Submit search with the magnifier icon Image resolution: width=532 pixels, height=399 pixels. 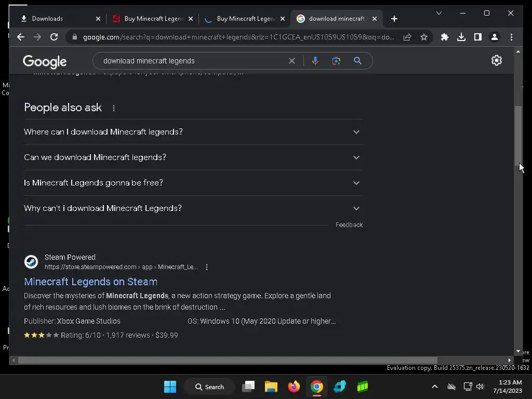[357, 61]
